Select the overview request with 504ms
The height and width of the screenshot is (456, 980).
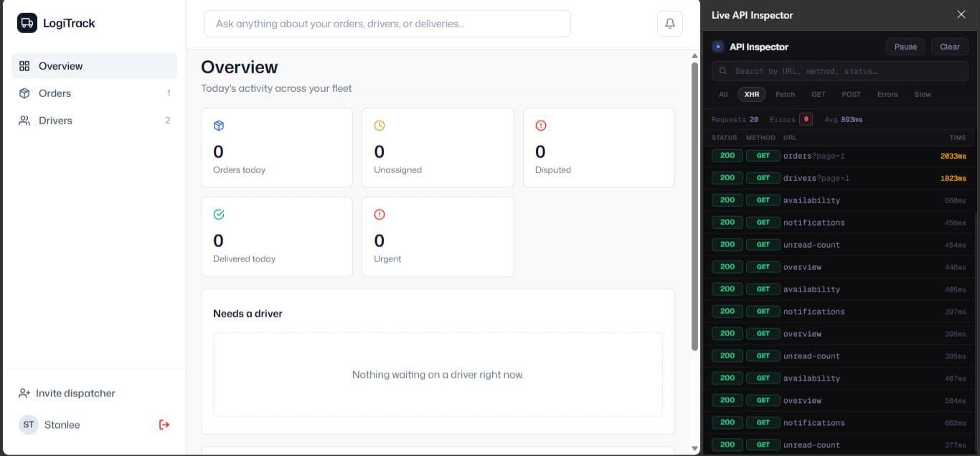tap(840, 401)
